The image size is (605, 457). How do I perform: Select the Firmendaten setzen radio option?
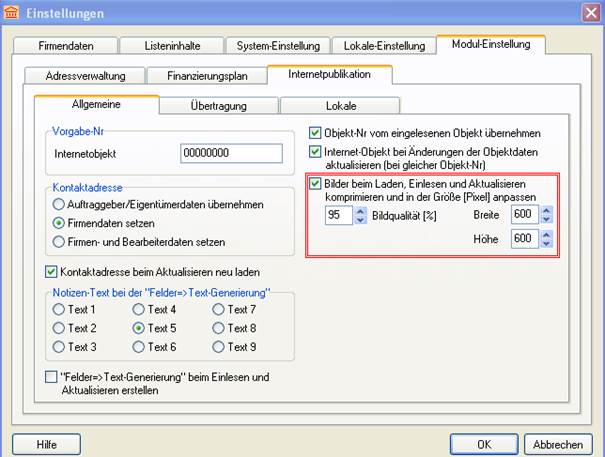click(x=104, y=223)
